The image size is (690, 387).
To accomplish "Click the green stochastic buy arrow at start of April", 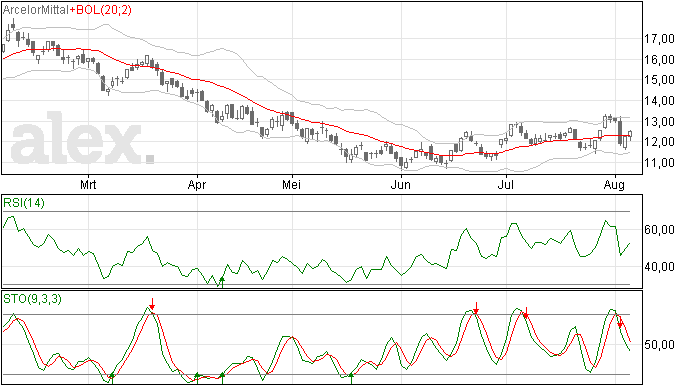I will 198,378.
